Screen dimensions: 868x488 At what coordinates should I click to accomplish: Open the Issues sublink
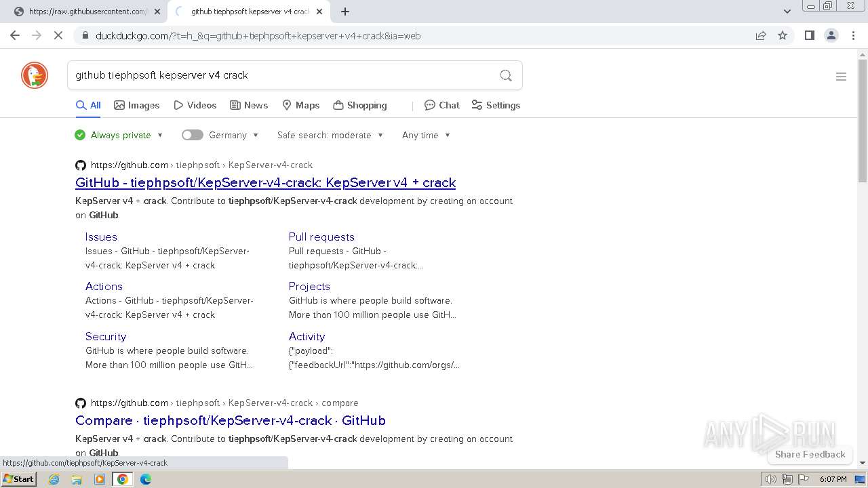(101, 237)
